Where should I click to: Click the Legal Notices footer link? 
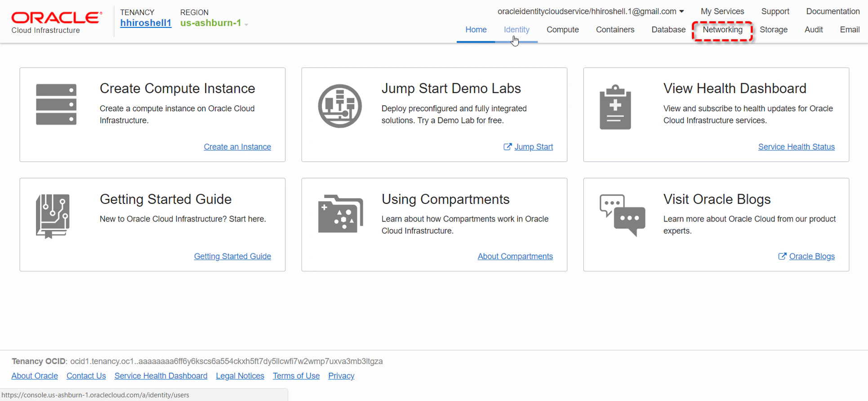pos(240,376)
